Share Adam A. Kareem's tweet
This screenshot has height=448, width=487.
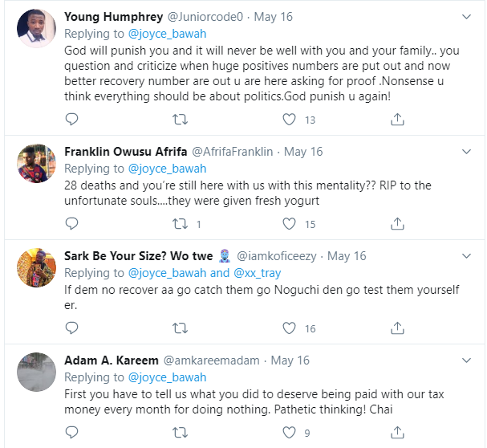pos(397,434)
